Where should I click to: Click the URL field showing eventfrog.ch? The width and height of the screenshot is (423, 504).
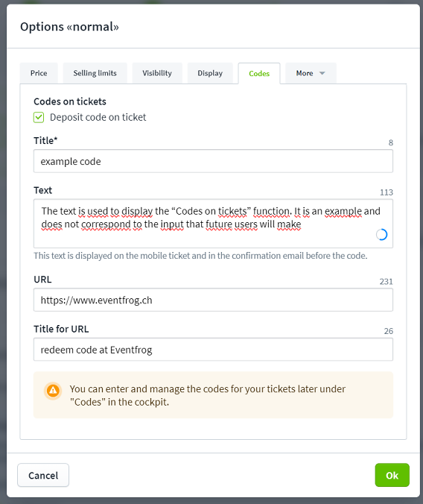(213, 300)
